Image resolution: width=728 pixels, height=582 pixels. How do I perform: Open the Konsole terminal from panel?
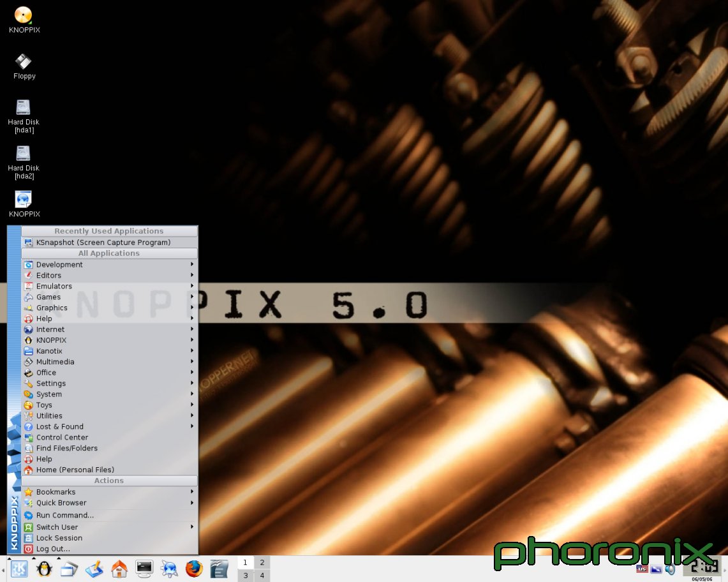click(144, 569)
